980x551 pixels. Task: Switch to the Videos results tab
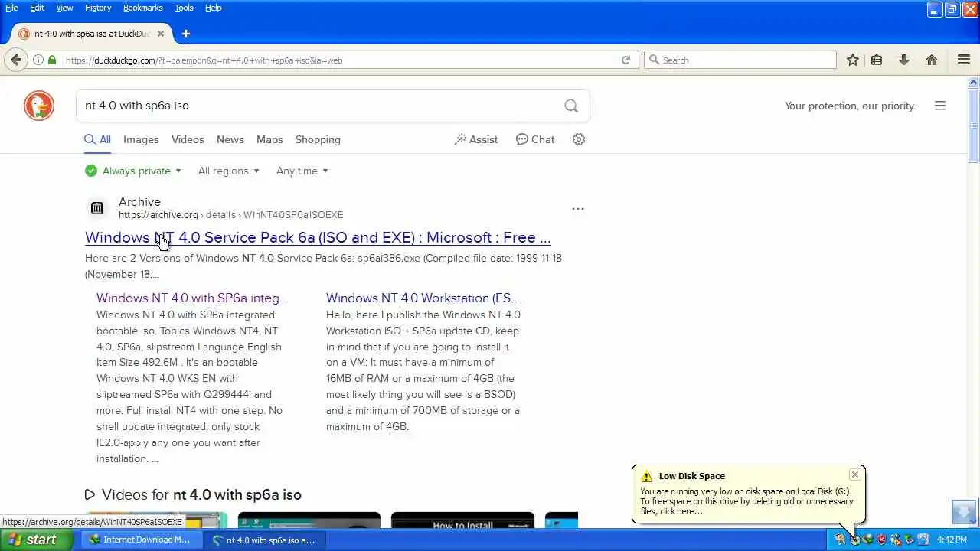(x=188, y=139)
